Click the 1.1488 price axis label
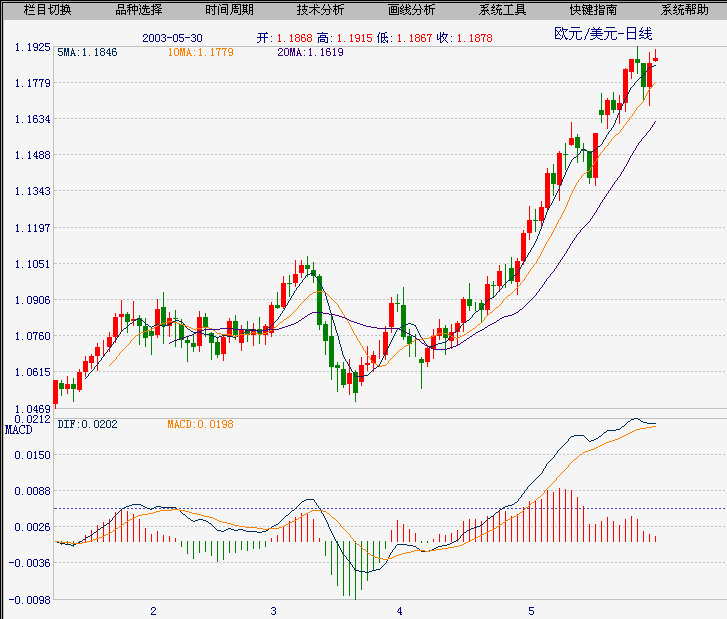Image resolution: width=727 pixels, height=619 pixels. point(32,155)
